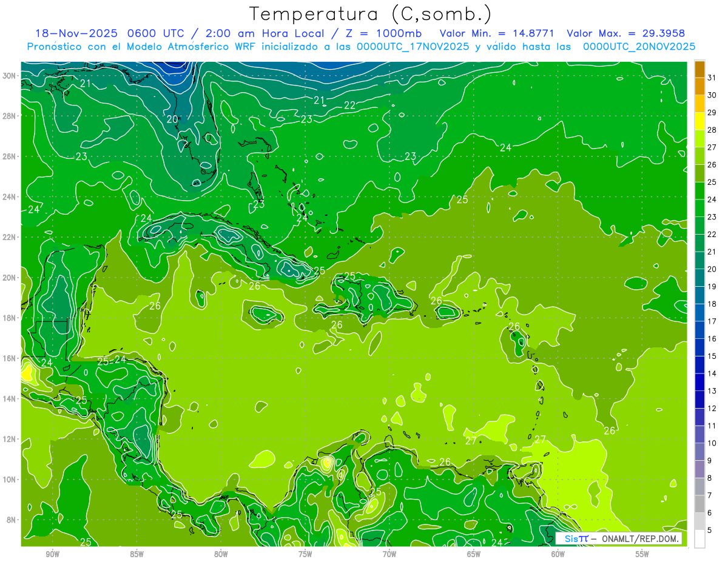
Task: Click the 'Temperatura (C,somb.)' chart title
Action: click(371, 15)
